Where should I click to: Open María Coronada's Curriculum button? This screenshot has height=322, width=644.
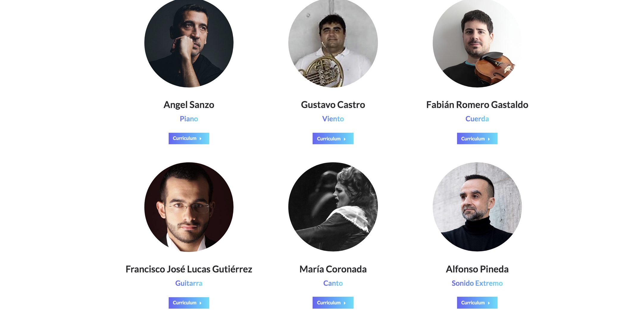tap(333, 303)
